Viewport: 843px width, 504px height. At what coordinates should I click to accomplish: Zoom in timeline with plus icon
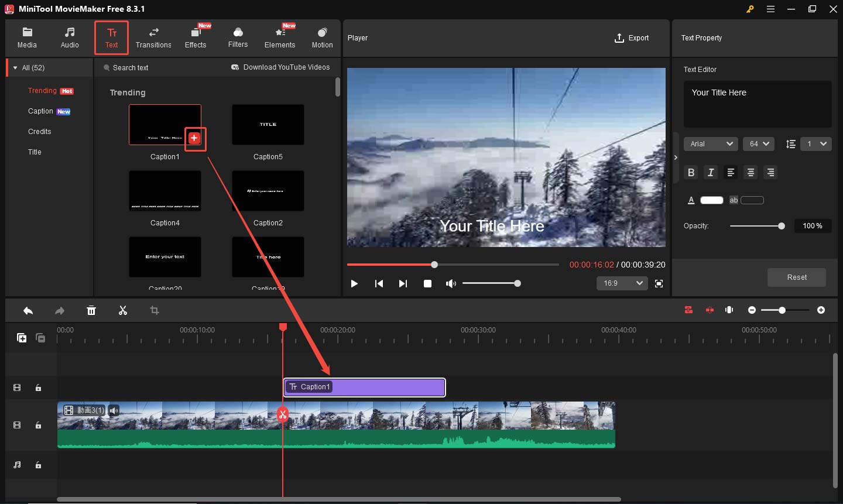tap(821, 310)
